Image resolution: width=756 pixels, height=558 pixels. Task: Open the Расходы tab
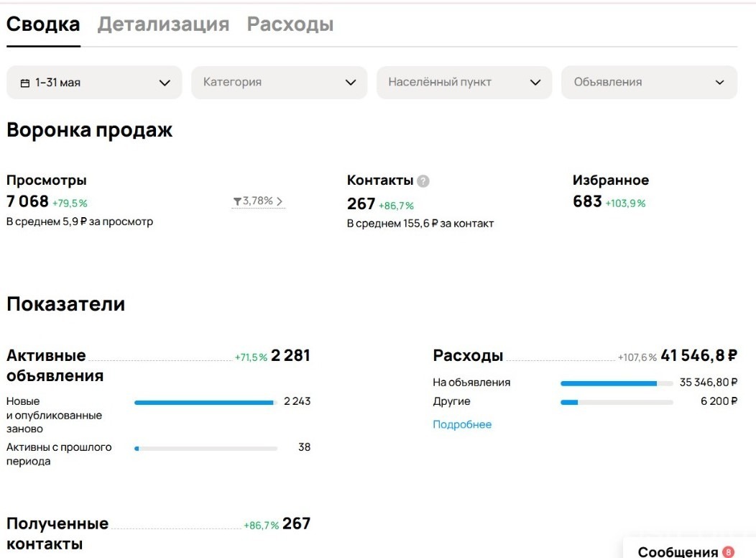click(x=290, y=24)
